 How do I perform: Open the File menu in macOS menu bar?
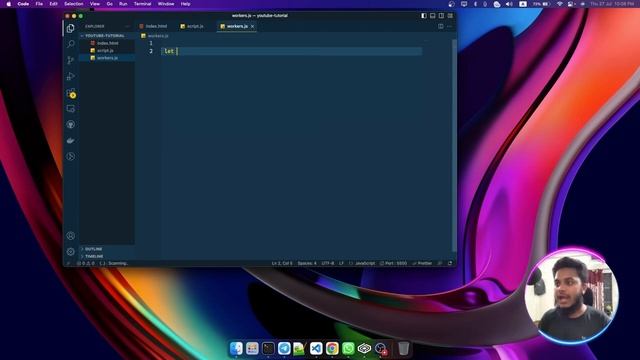pos(39,4)
